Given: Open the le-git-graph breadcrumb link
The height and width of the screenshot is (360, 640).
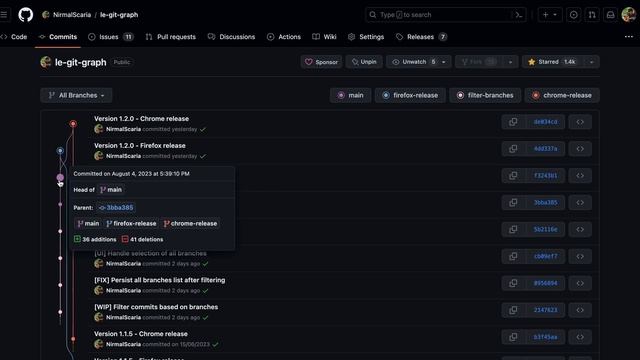Looking at the screenshot, I should pos(119,15).
